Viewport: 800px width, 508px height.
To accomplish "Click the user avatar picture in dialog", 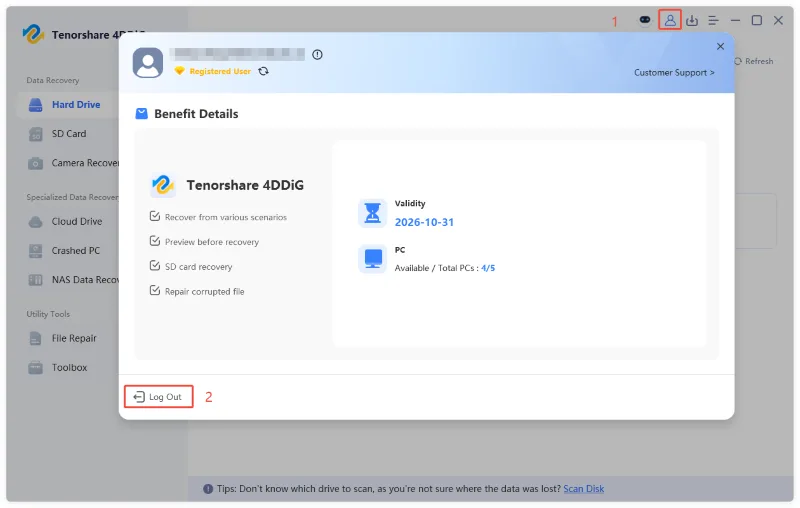I will click(x=148, y=62).
